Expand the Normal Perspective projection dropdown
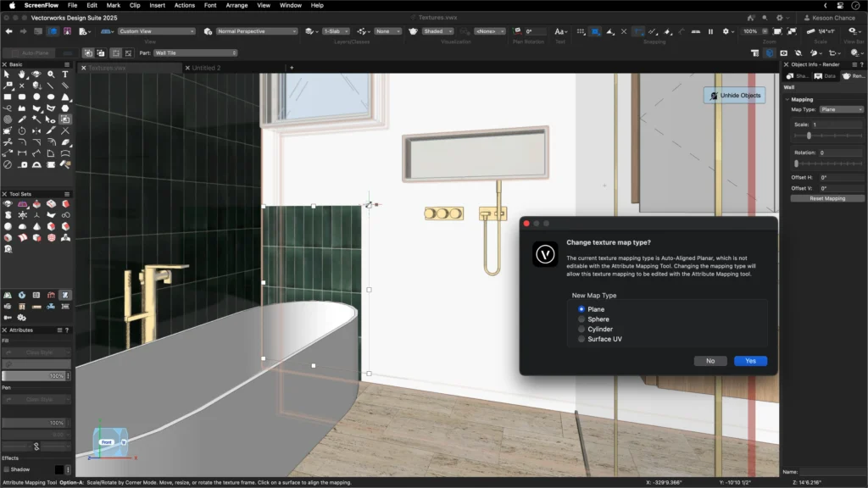 click(257, 31)
